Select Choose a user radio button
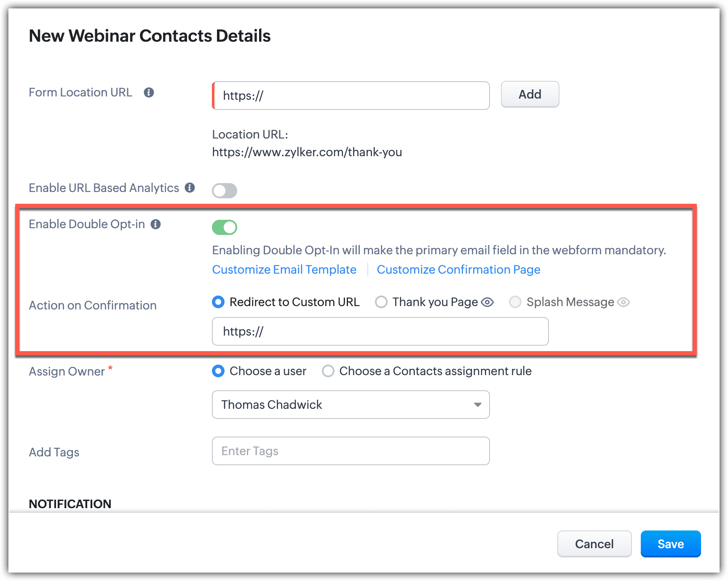This screenshot has height=581, width=728. (218, 371)
